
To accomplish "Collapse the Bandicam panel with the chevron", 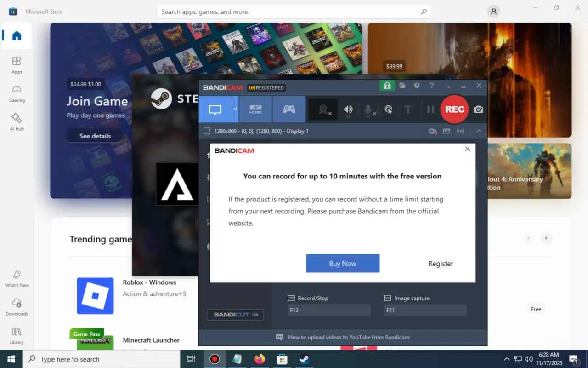I will (479, 131).
